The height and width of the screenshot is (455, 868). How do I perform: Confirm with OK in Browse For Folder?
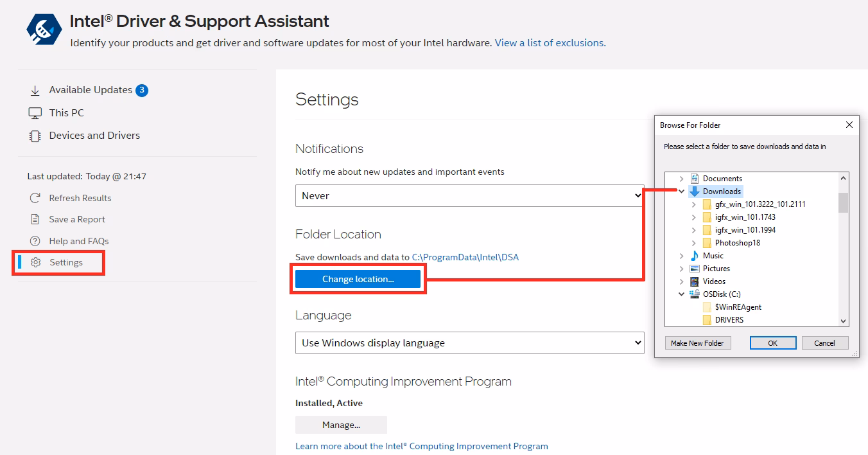click(x=773, y=343)
